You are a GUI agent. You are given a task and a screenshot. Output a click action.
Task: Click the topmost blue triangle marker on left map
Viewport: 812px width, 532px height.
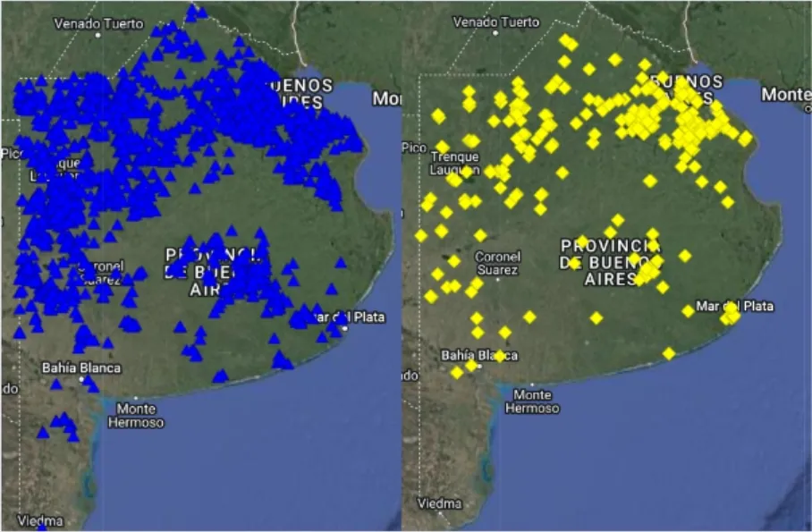199,11
